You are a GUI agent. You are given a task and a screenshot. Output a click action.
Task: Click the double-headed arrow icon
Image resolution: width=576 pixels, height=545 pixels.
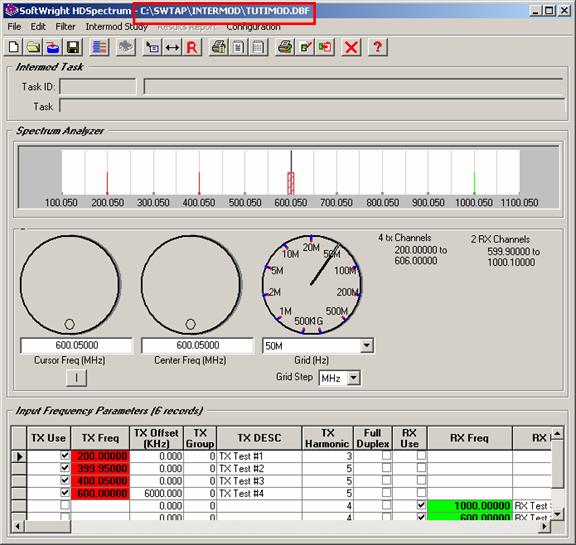[172, 47]
